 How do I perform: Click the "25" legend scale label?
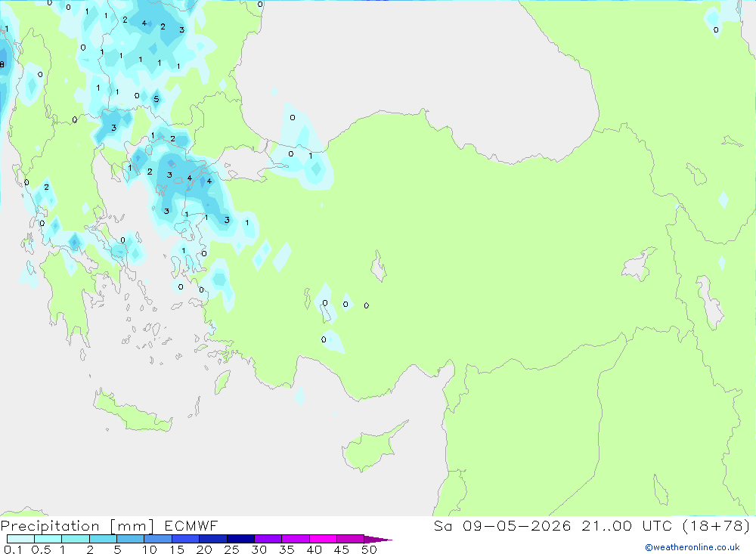[231, 549]
